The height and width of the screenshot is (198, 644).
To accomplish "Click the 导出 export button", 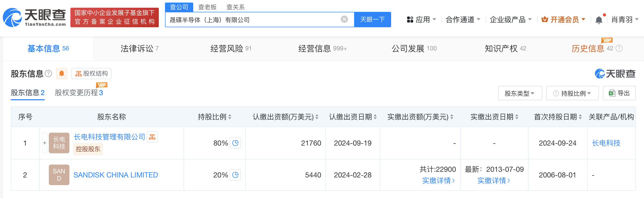I will [619, 93].
